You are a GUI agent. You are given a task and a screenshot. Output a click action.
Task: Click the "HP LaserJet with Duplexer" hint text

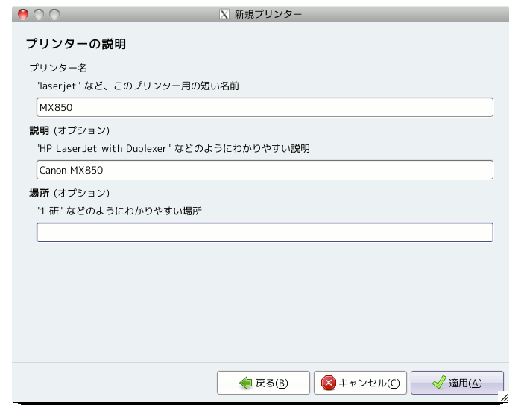point(173,148)
